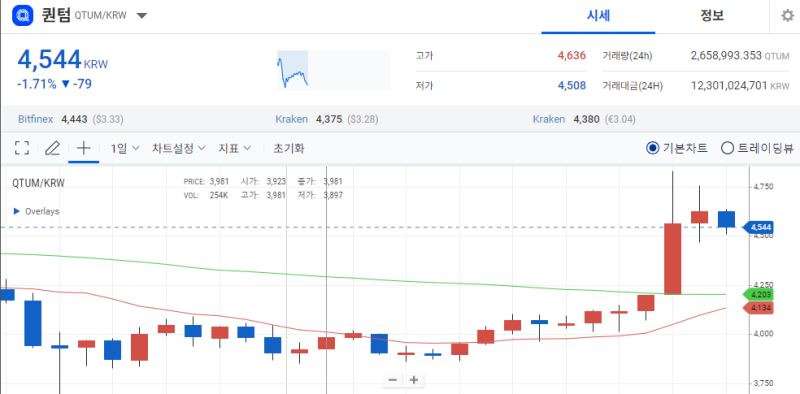Switch to the 시세 tab
This screenshot has width=800, height=394.
point(598,16)
